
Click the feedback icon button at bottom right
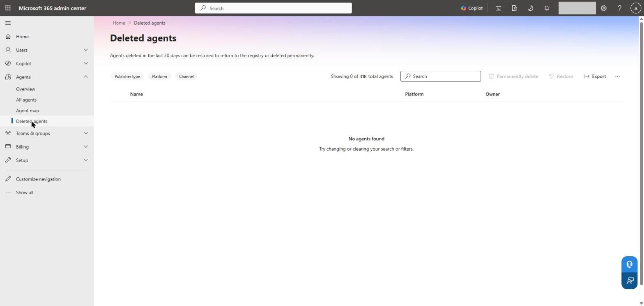(629, 281)
